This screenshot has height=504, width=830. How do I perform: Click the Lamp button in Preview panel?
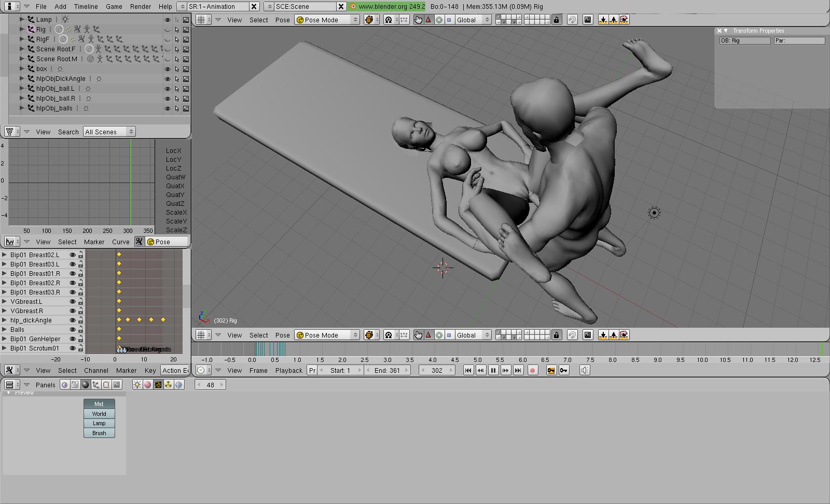pos(99,423)
